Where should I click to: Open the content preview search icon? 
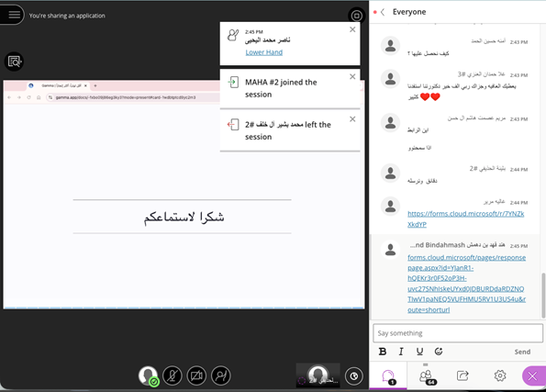tap(15, 62)
